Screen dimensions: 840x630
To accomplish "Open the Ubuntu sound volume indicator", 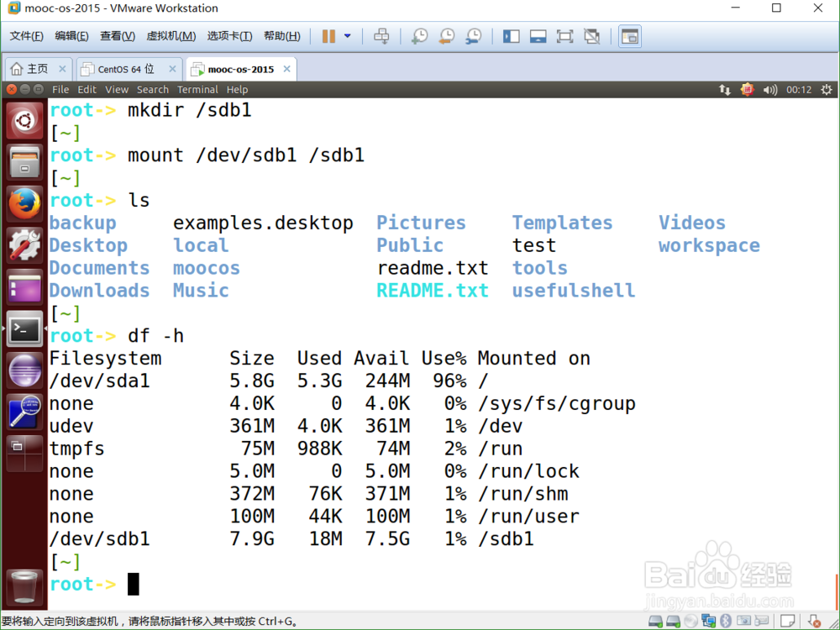I will tap(769, 90).
